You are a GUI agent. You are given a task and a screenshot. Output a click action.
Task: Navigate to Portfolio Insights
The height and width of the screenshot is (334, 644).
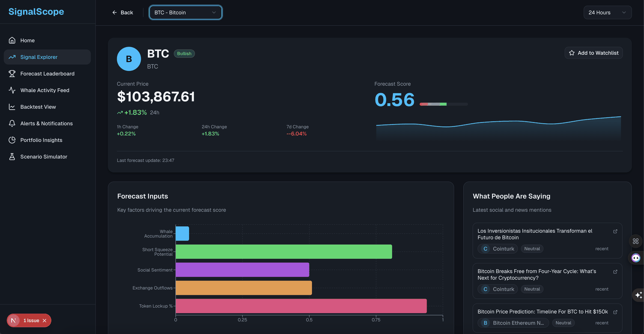47,140
